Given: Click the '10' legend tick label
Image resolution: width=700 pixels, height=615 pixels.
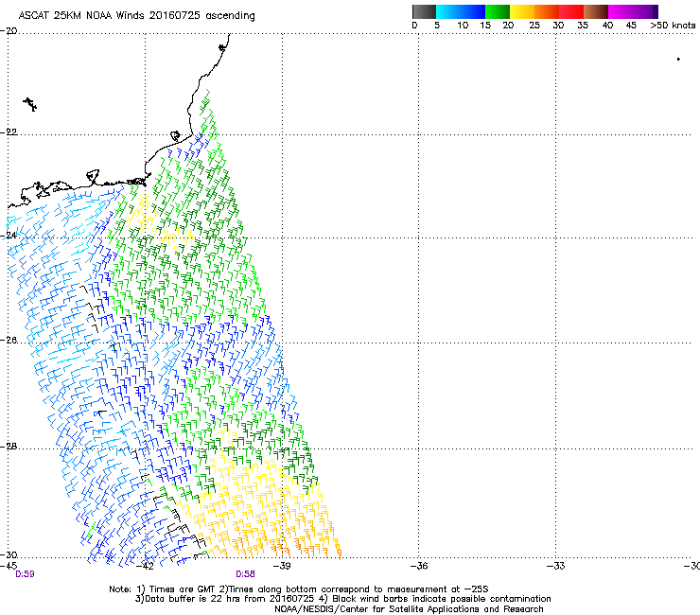Looking at the screenshot, I should [x=463, y=26].
